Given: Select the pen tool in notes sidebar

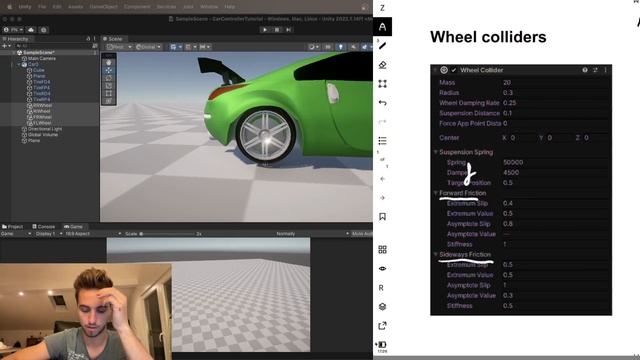Looking at the screenshot, I should click(382, 46).
